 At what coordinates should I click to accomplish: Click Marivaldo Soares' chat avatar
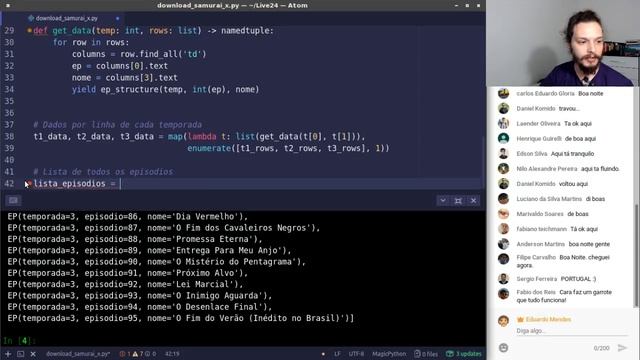[x=503, y=214]
